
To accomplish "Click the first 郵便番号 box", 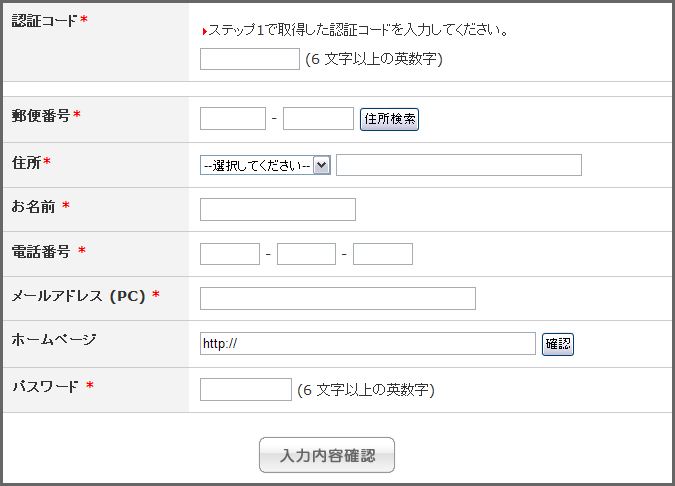I will (232, 119).
